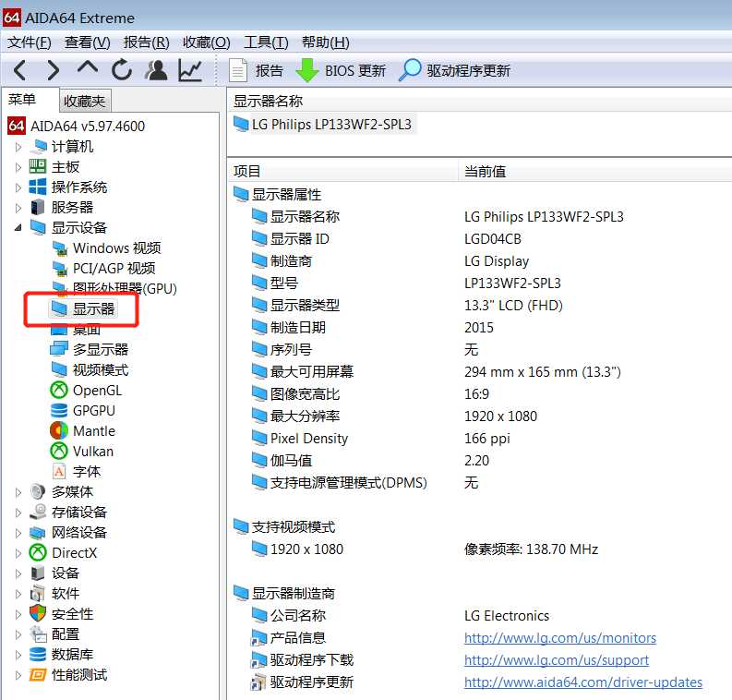Click the 主板 motherboard icon
Viewport: 732px width, 700px height.
pyautogui.click(x=37, y=167)
